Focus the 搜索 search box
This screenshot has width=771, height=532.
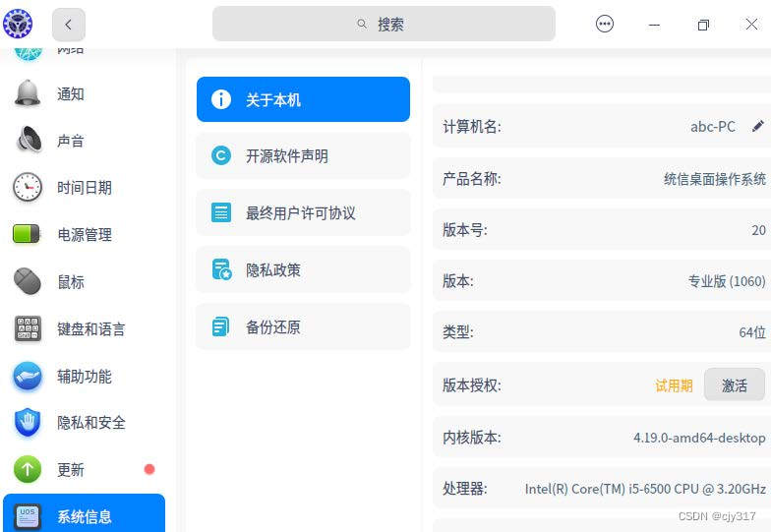click(384, 24)
